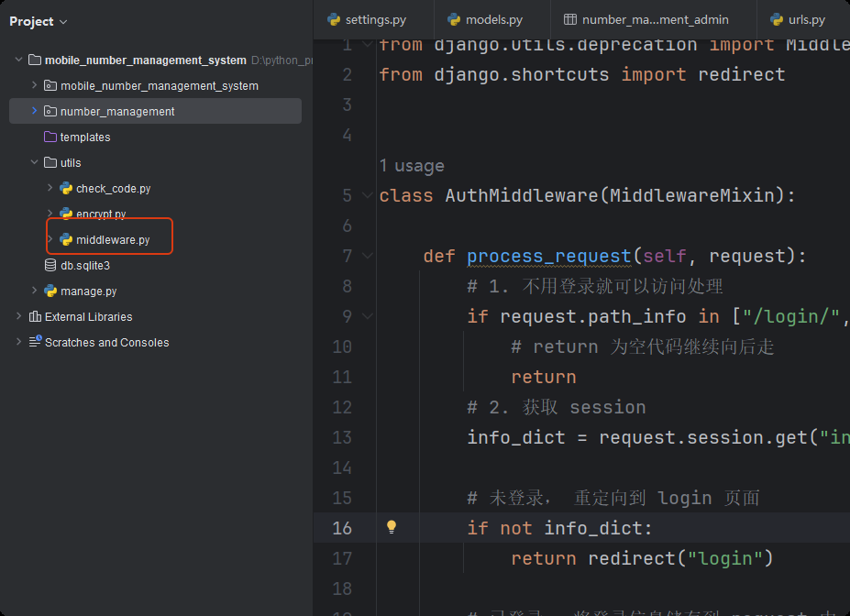Click the redirect("login") call on line 17
Viewport: 850px width, 616px height.
click(x=681, y=558)
